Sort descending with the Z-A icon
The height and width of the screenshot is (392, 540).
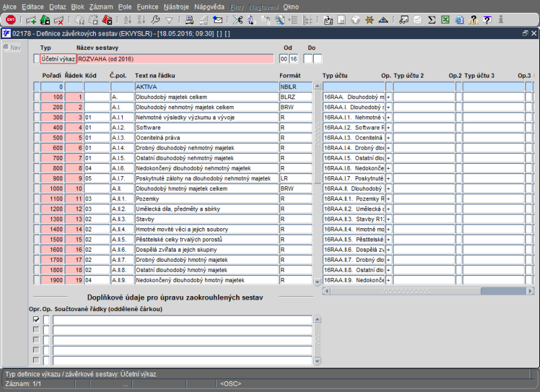[x=141, y=20]
